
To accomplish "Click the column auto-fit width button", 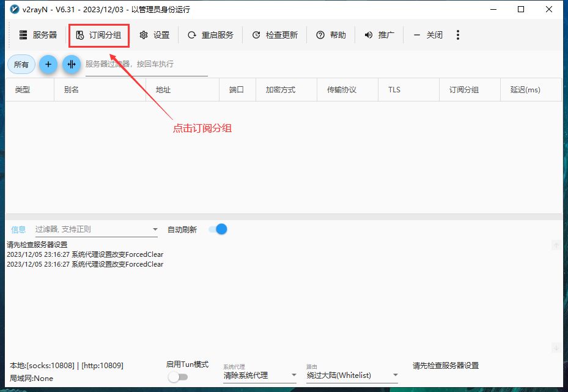I will pos(72,64).
